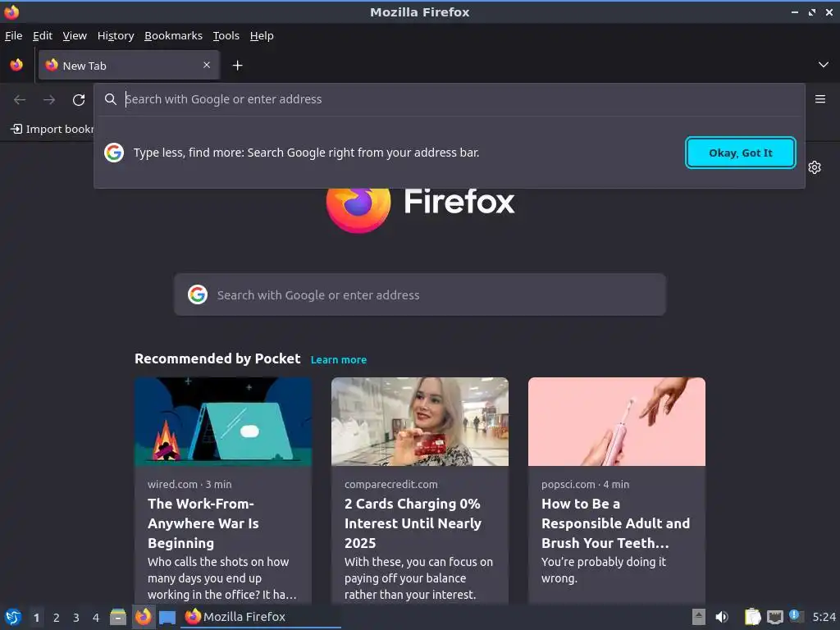Open the Edit menu

tap(43, 36)
